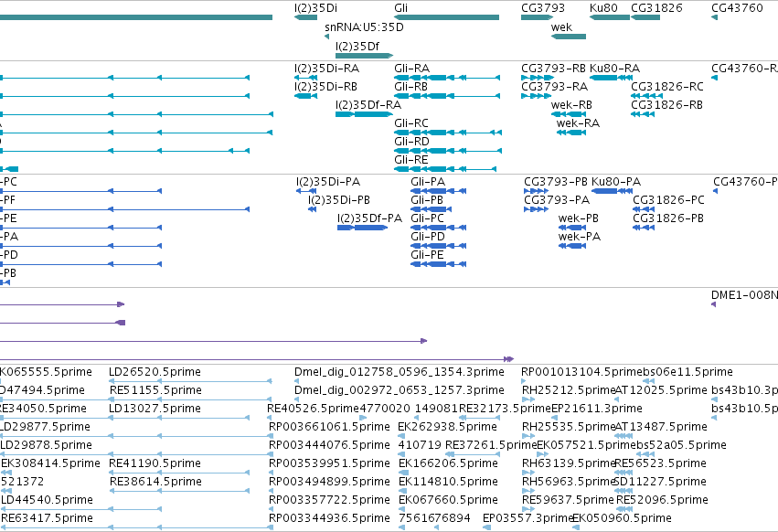
Task: Select the l(2)35Df gene bar
Action: (364, 56)
